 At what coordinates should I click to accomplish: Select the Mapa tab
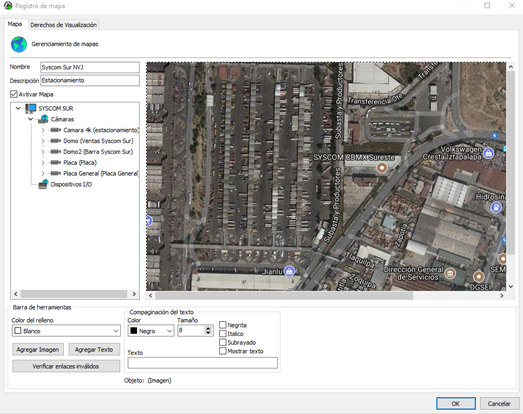coord(15,24)
